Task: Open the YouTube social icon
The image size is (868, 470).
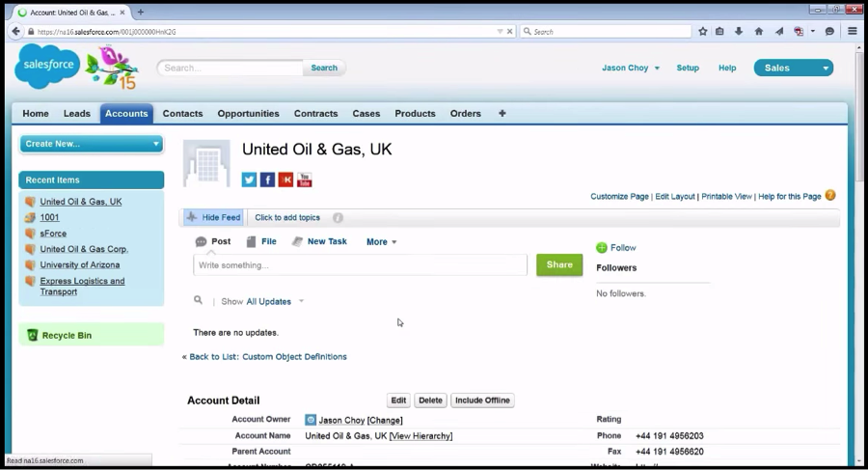Action: pos(305,180)
